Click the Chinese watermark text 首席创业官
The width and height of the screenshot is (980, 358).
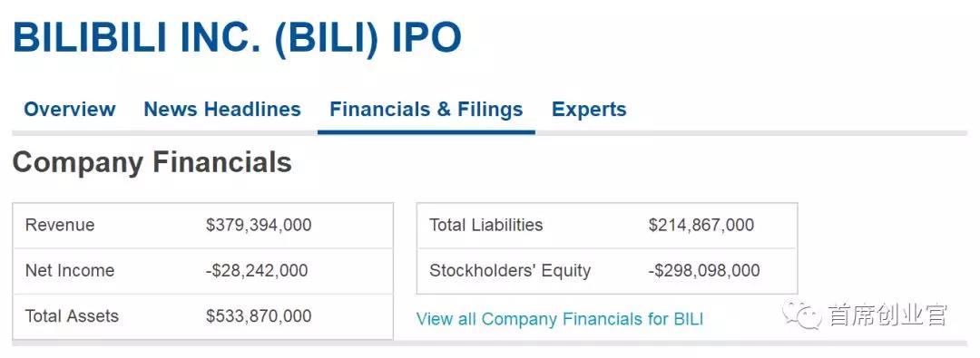(887, 314)
